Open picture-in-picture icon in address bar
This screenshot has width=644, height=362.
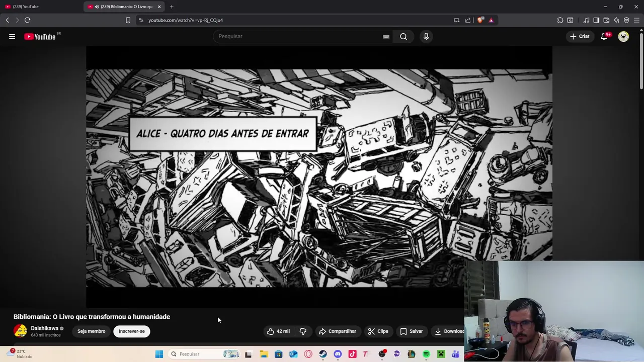(x=456, y=20)
